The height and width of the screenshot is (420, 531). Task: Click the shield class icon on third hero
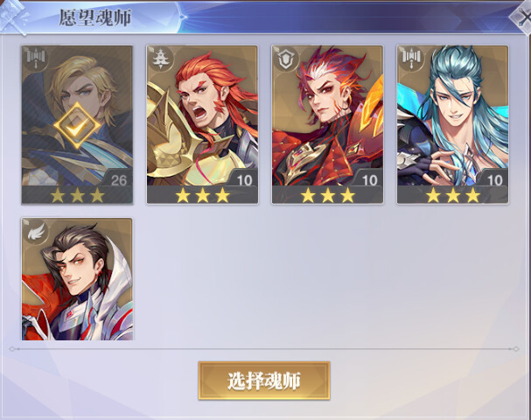click(287, 59)
